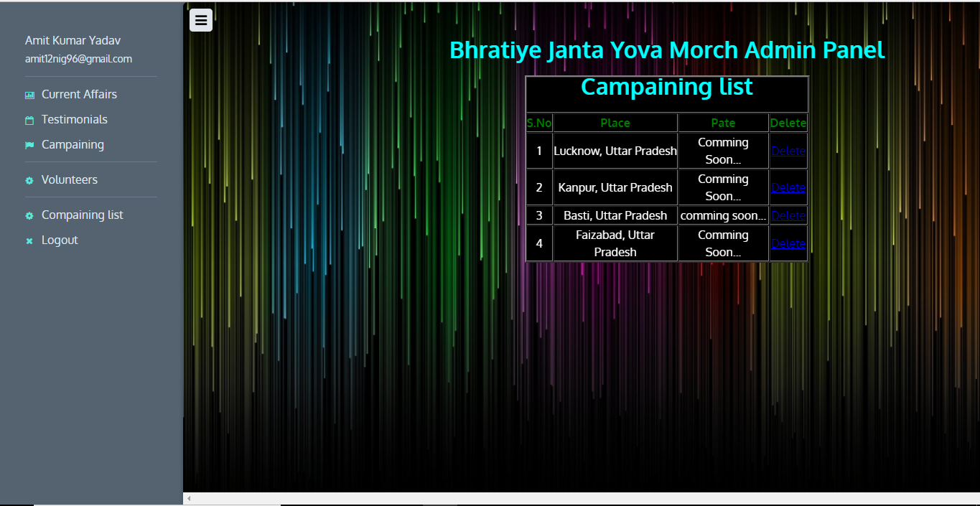Screen dimensions: 980x506
Task: Click serial number 1 cell
Action: pos(539,151)
